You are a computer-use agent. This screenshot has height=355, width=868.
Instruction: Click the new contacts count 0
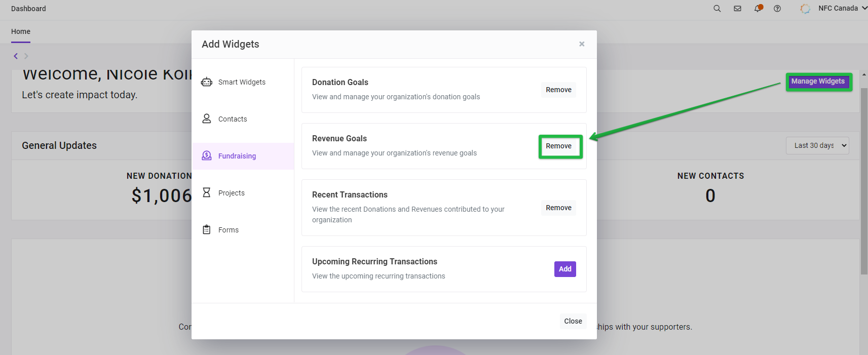tap(710, 195)
